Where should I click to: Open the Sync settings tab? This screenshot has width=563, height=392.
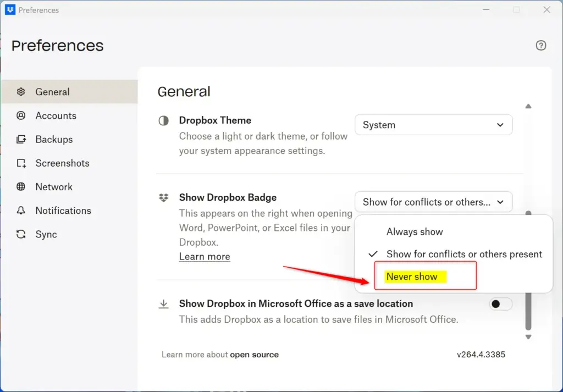coord(69,234)
